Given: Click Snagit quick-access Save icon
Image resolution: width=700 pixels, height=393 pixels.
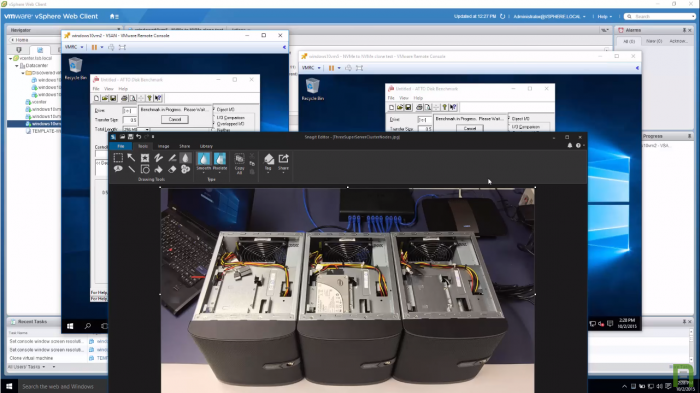Looking at the screenshot, I should (130, 137).
